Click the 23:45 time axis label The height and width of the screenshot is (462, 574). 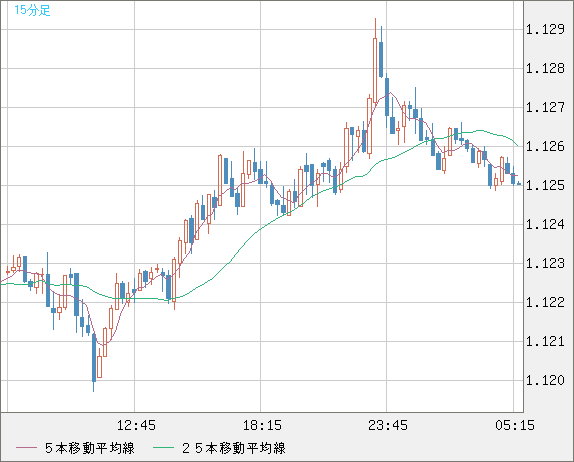(388, 425)
